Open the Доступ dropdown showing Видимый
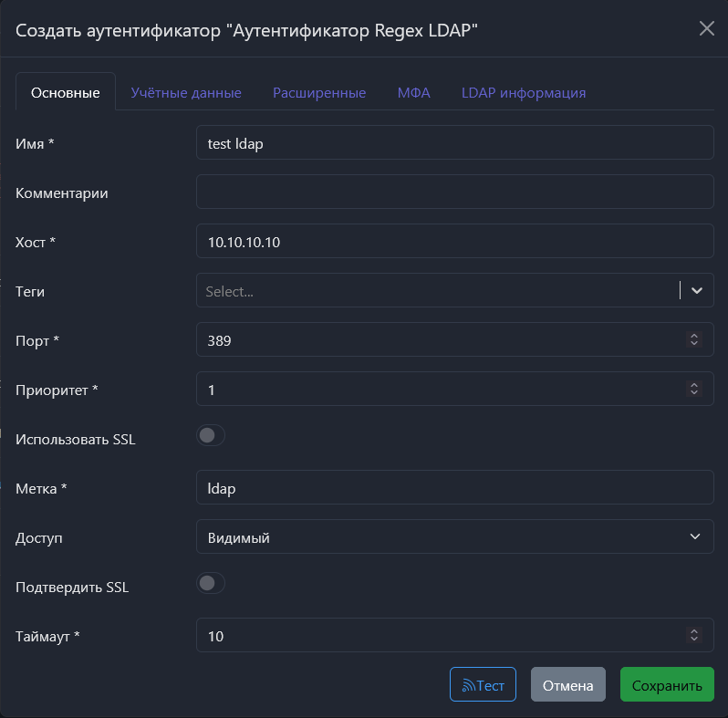 coord(454,536)
